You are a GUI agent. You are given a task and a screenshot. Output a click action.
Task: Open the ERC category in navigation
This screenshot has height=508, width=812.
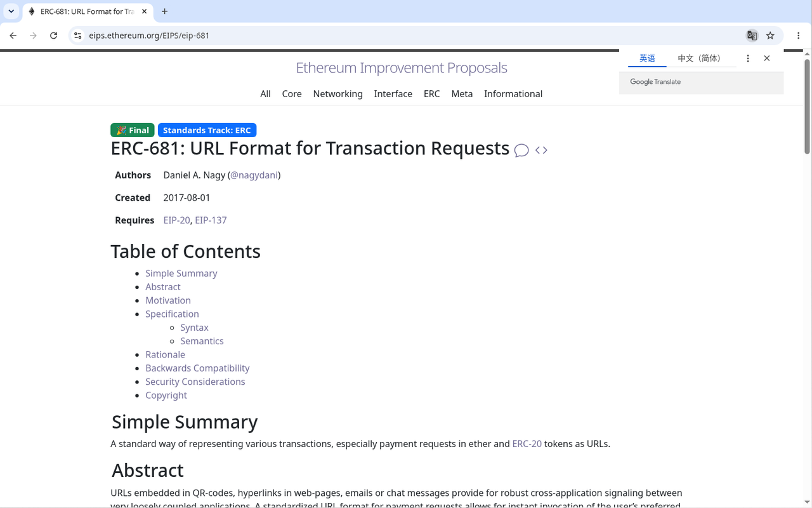coord(431,94)
